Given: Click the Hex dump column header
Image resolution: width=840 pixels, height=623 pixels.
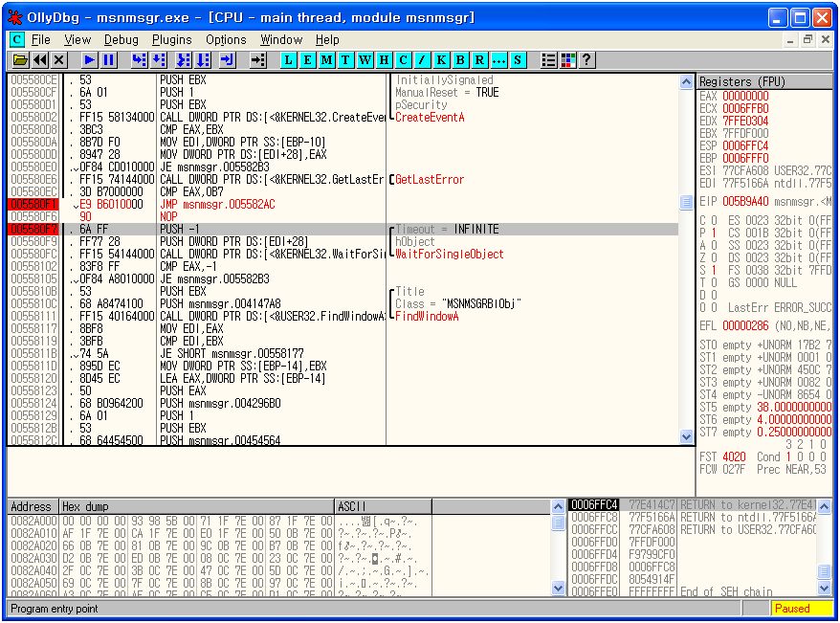Looking at the screenshot, I should [197, 506].
